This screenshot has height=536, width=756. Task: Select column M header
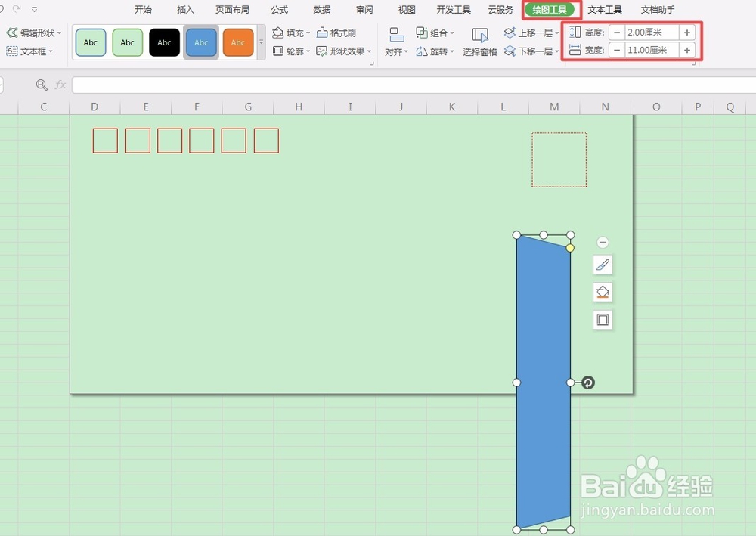pos(554,107)
